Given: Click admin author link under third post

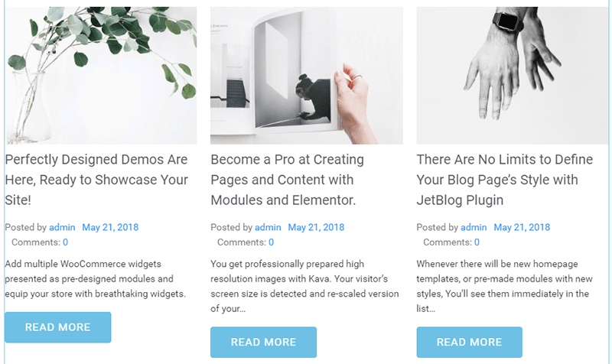Looking at the screenshot, I should pos(474,227).
